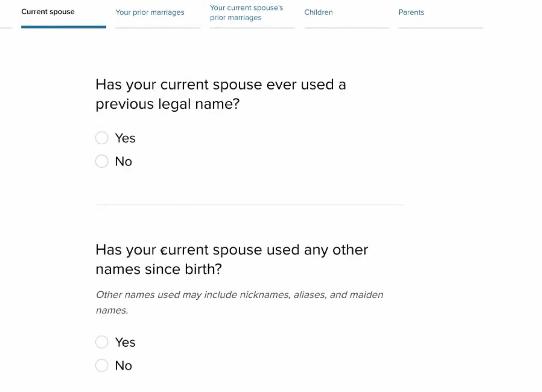The height and width of the screenshot is (392, 542).
Task: Choose Yes radio circle for other names since birth
Action: 102,342
